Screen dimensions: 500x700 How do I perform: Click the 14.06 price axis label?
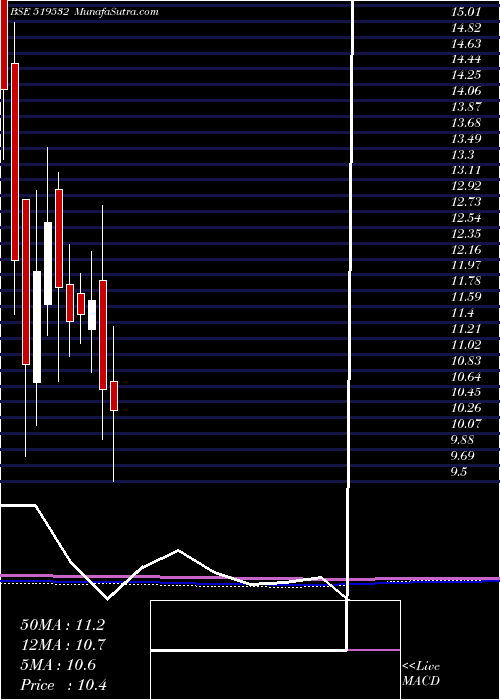point(466,92)
